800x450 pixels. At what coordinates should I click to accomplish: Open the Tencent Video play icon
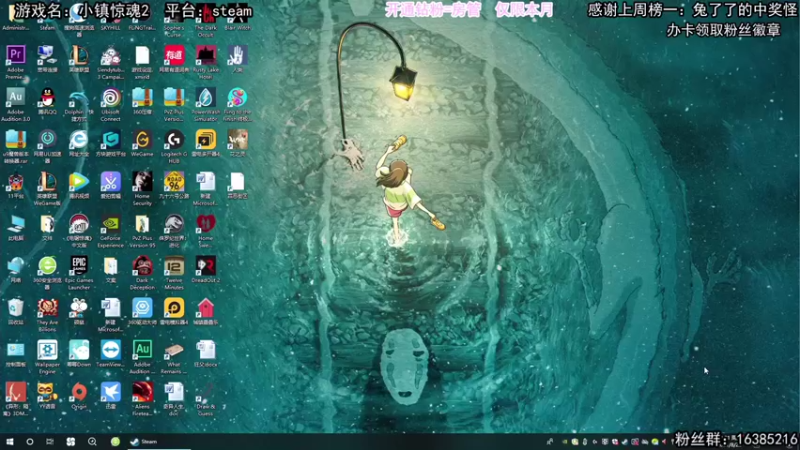[x=79, y=182]
